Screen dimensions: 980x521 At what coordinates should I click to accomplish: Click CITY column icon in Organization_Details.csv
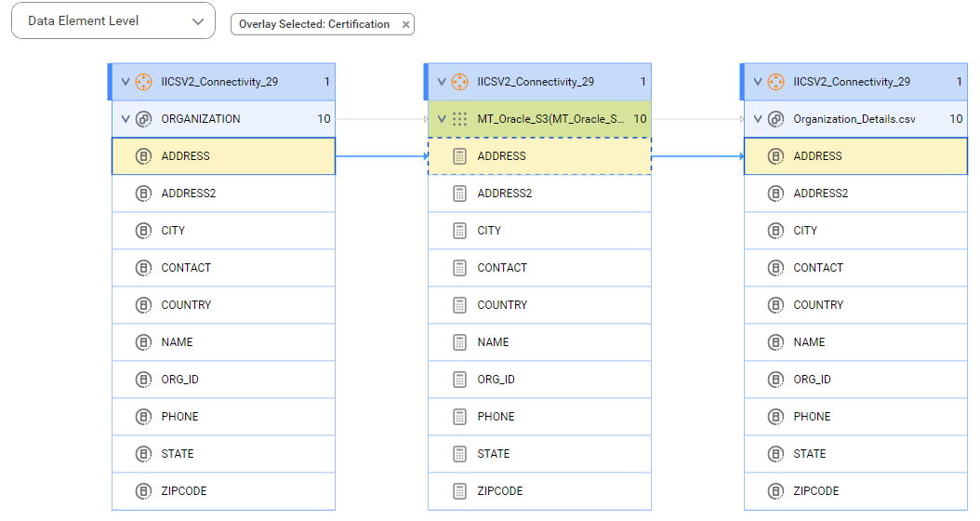(x=776, y=231)
